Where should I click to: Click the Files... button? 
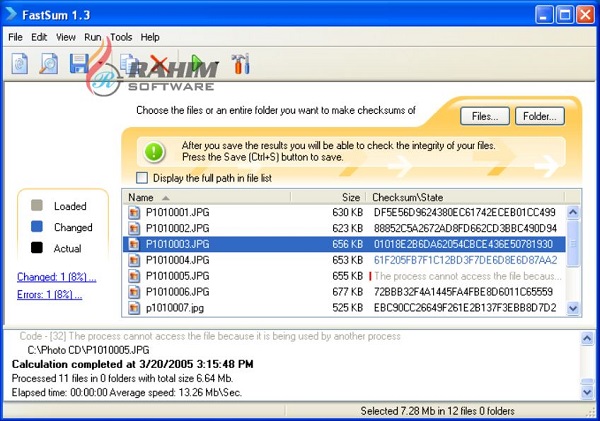coord(485,116)
